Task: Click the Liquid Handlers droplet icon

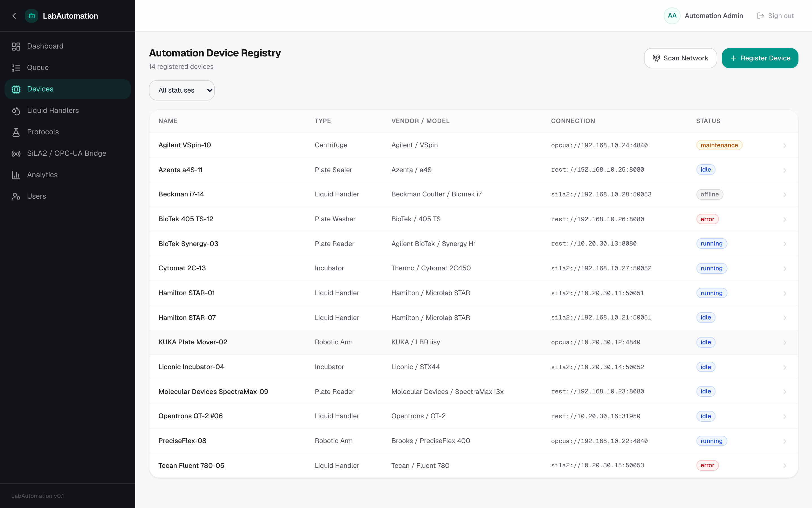Action: click(16, 111)
